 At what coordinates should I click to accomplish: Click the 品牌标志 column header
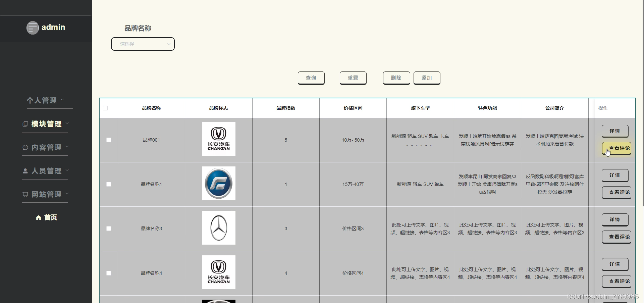click(x=219, y=108)
